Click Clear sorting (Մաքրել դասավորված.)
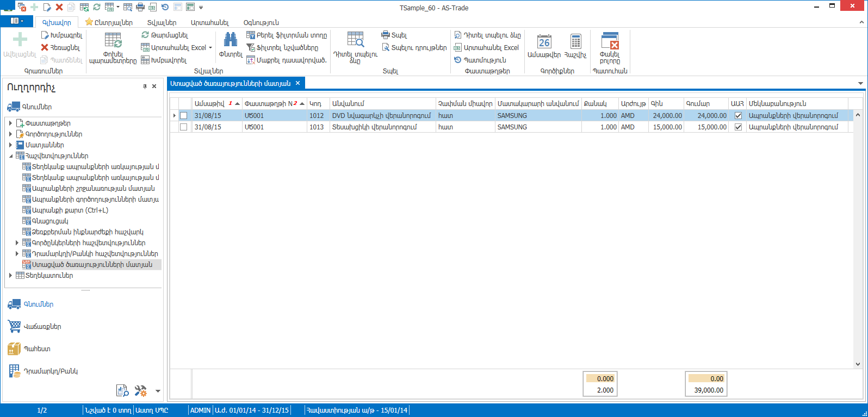 287,60
